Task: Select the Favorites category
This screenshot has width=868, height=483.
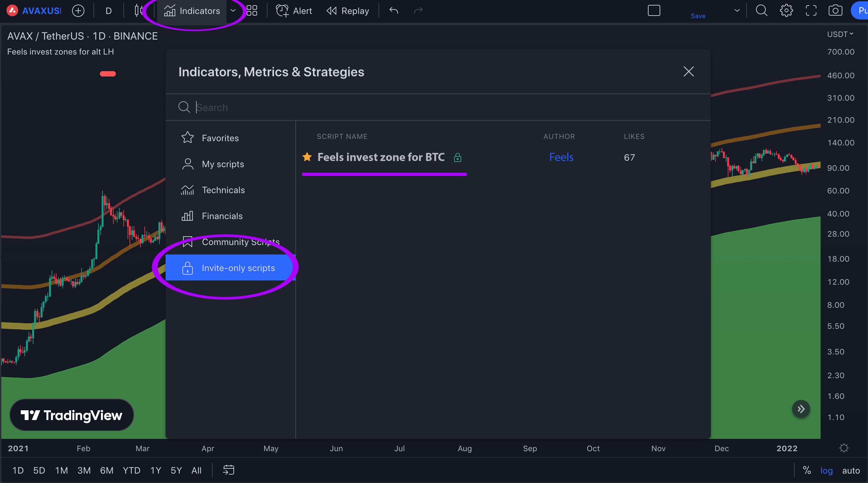Action: [x=230, y=138]
